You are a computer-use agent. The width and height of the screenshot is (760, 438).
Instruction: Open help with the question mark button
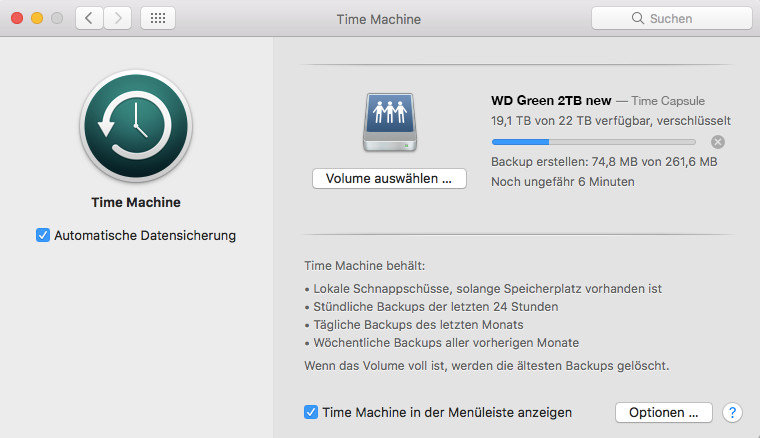coord(732,413)
